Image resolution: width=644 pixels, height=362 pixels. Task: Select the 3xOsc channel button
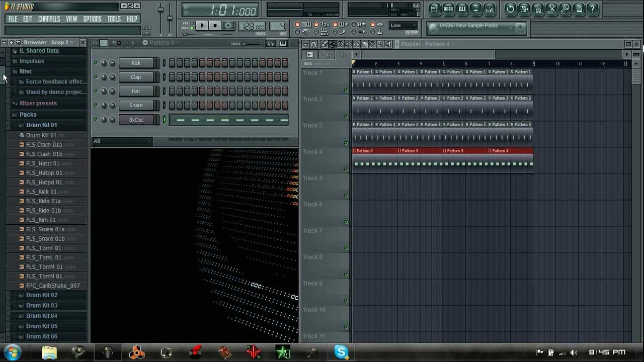136,120
